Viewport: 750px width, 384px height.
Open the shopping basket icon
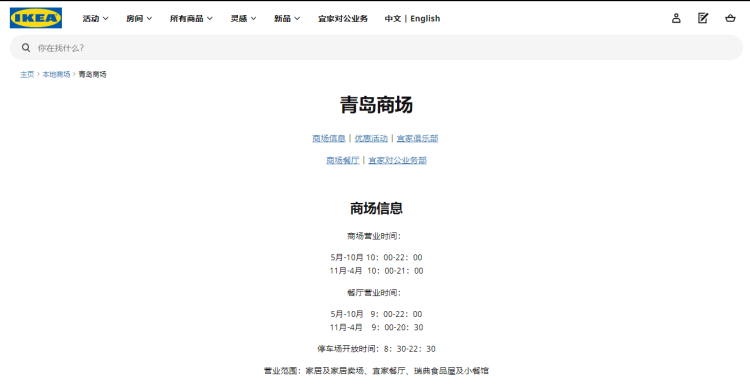730,18
